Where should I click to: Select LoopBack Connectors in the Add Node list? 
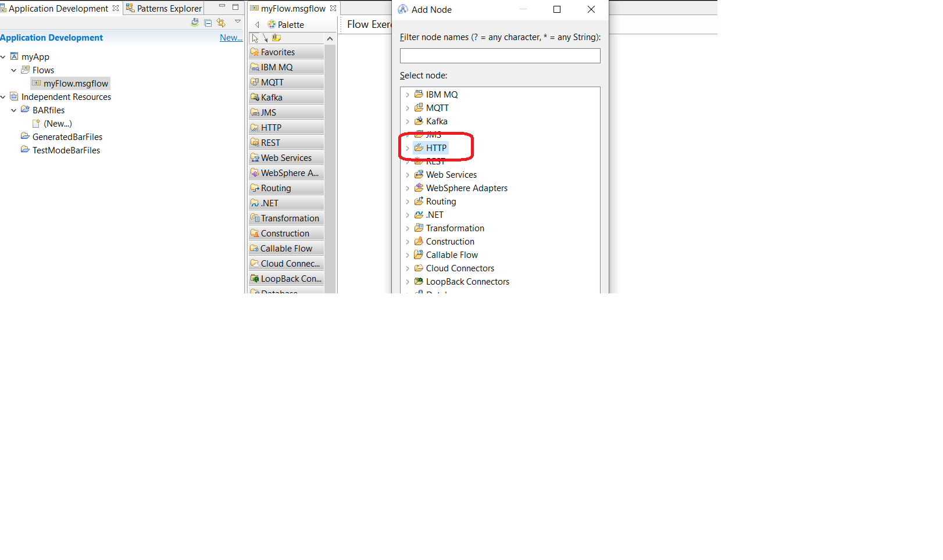coord(462,282)
